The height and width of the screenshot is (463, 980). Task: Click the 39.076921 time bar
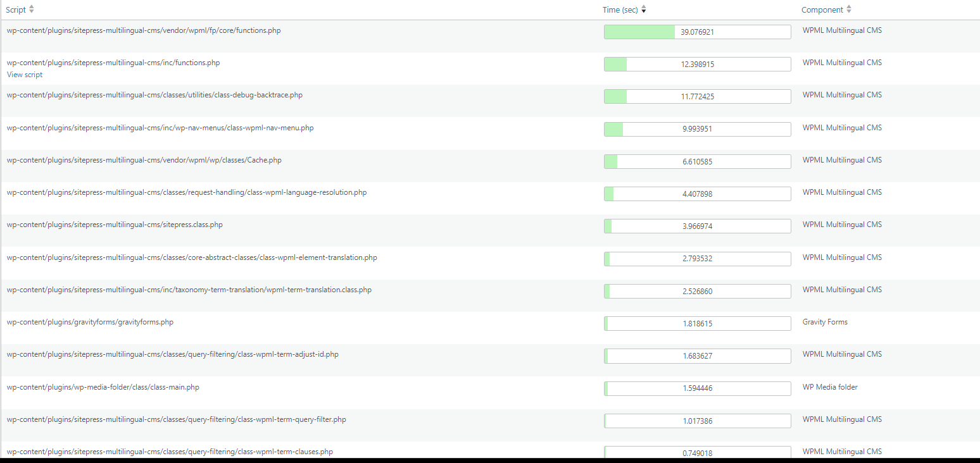click(x=698, y=32)
